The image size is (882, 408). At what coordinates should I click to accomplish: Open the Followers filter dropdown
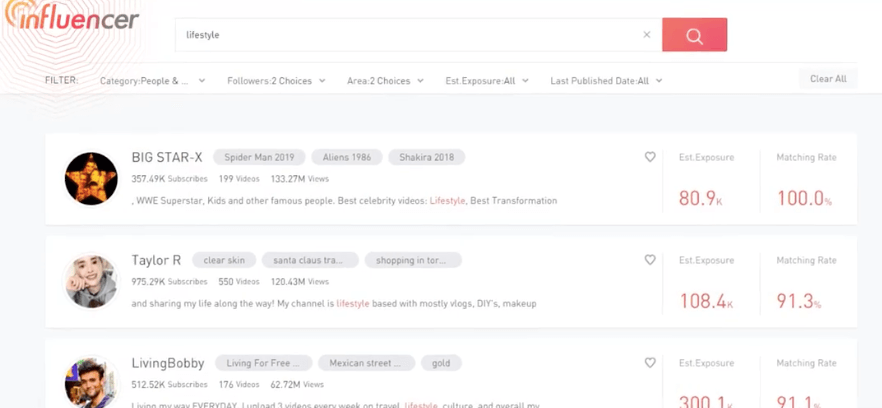click(x=276, y=80)
